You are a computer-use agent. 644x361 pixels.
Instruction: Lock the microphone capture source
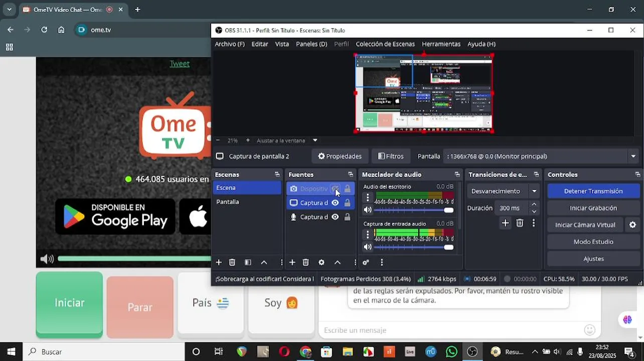pyautogui.click(x=347, y=217)
